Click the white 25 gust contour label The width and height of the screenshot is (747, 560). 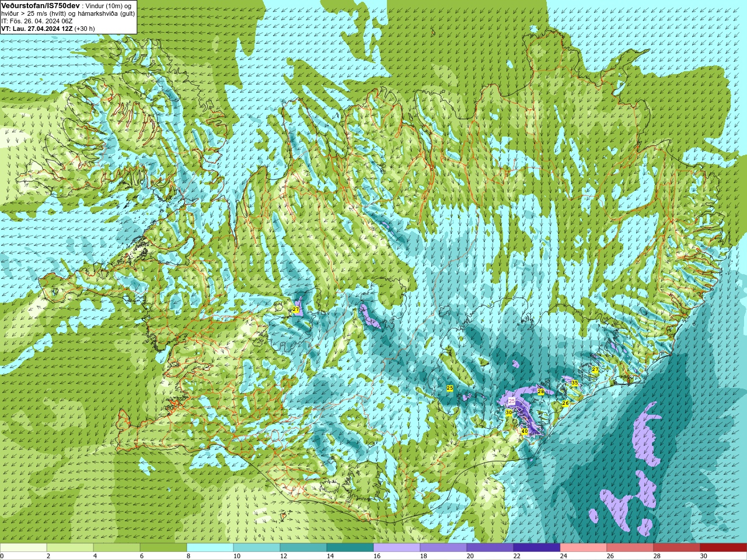pyautogui.click(x=512, y=401)
